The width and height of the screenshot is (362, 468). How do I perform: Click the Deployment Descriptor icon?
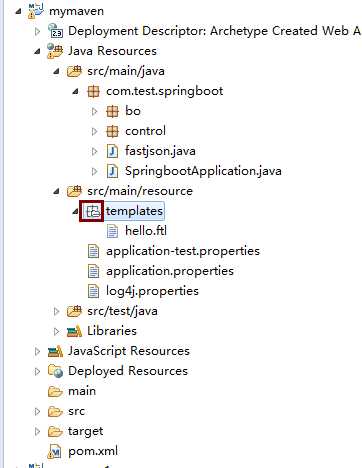pos(55,31)
